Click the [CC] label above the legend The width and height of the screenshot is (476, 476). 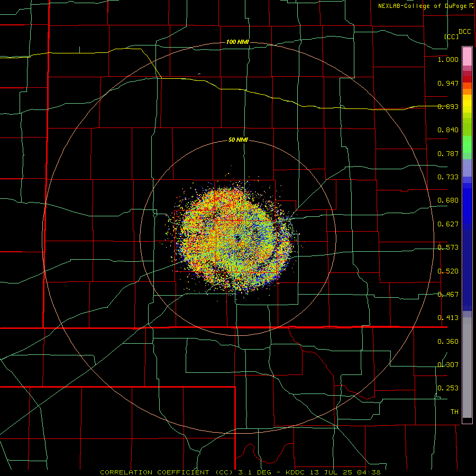[452, 36]
